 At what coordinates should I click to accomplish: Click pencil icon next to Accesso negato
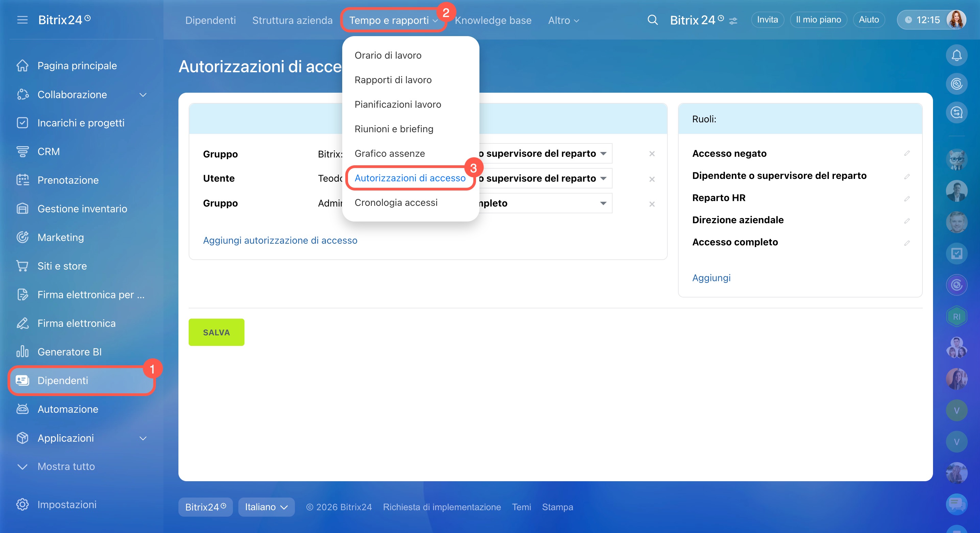tap(907, 153)
